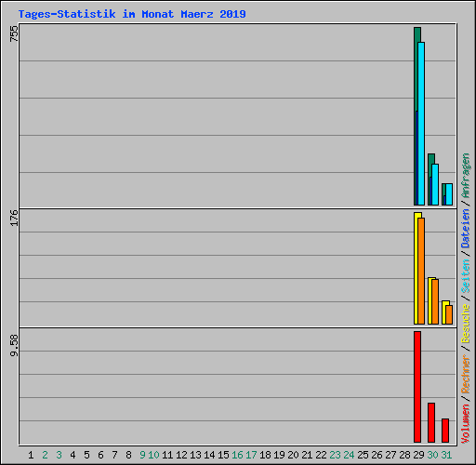Click the 755 axis value
The image size is (476, 465).
[14, 33]
